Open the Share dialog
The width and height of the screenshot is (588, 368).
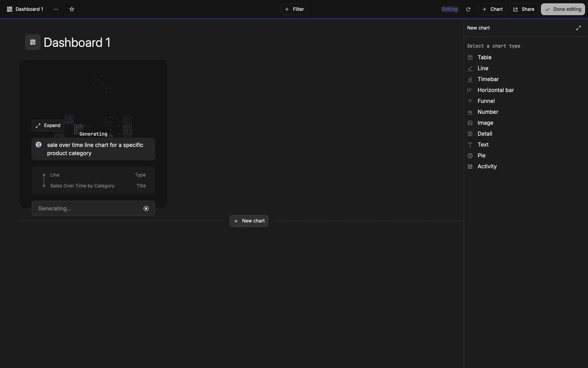tap(523, 9)
